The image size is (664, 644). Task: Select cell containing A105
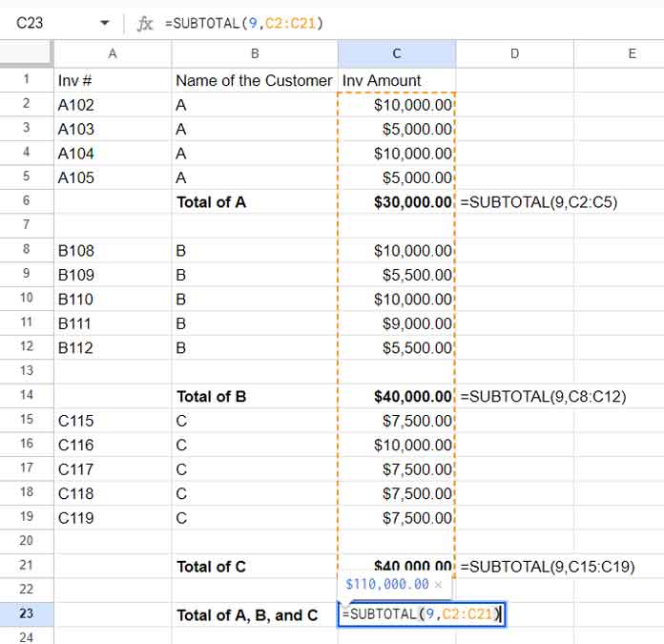point(113,177)
